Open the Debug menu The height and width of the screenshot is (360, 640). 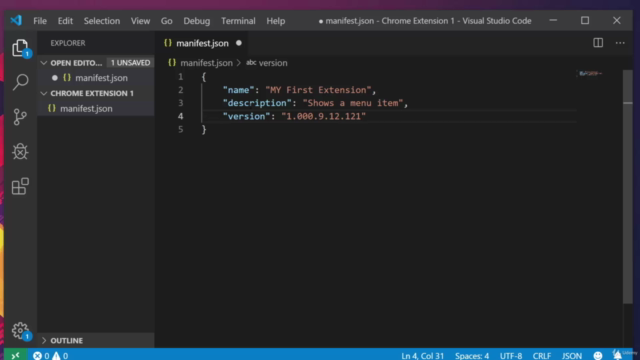pos(197,21)
